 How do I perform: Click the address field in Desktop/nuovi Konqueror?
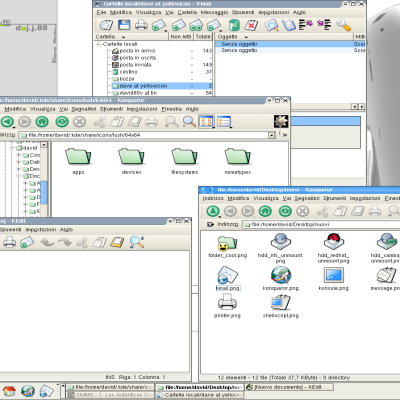(x=321, y=225)
